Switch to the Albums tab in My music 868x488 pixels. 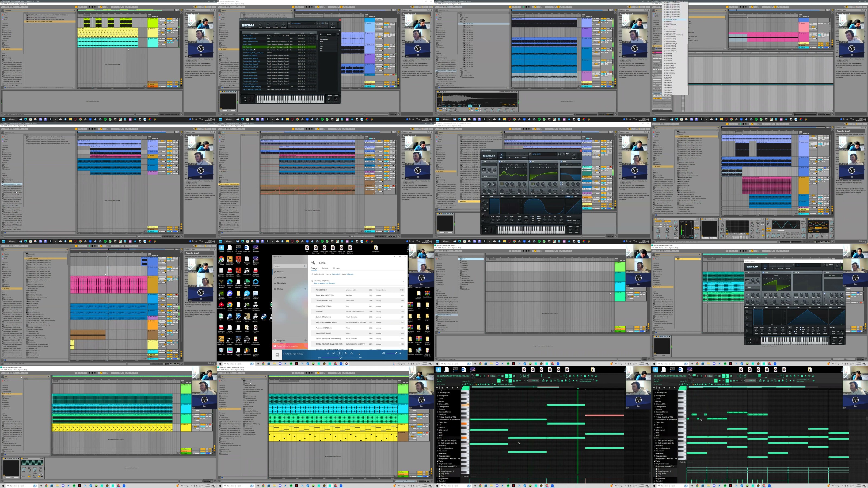[336, 268]
